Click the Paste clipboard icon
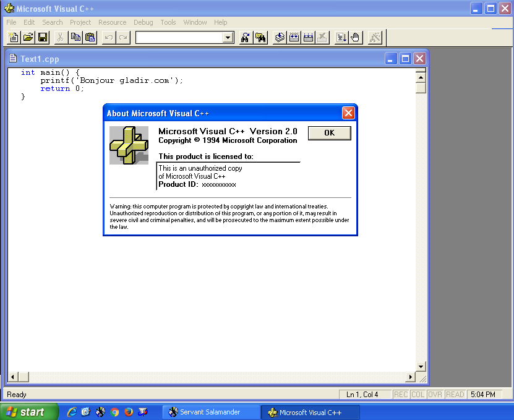 (90, 37)
